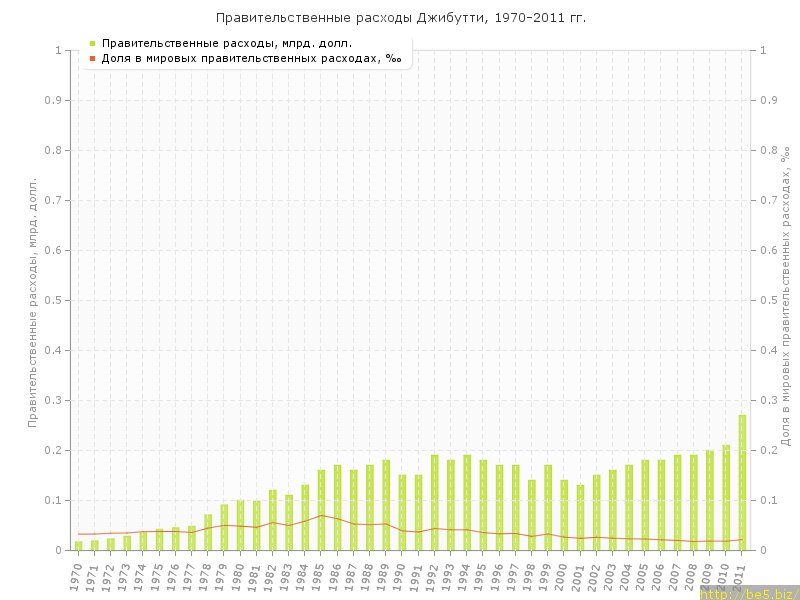This screenshot has width=800, height=600.
Task: Click the green legend marker for government expenditure
Action: tap(92, 43)
